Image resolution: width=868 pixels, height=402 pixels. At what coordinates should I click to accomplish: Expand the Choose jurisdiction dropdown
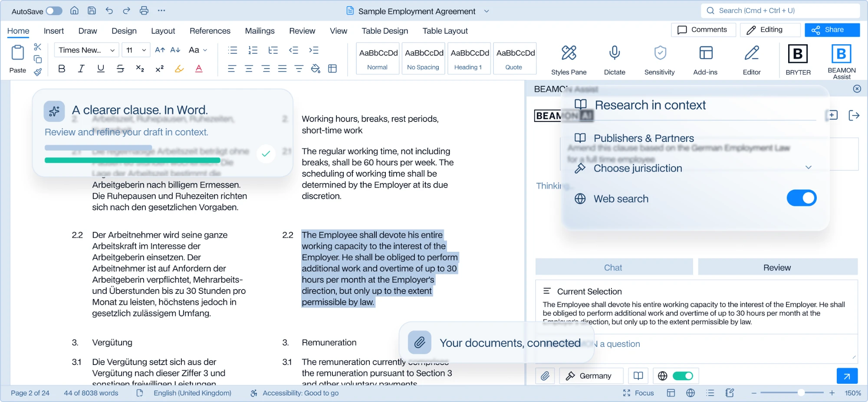[x=808, y=168]
